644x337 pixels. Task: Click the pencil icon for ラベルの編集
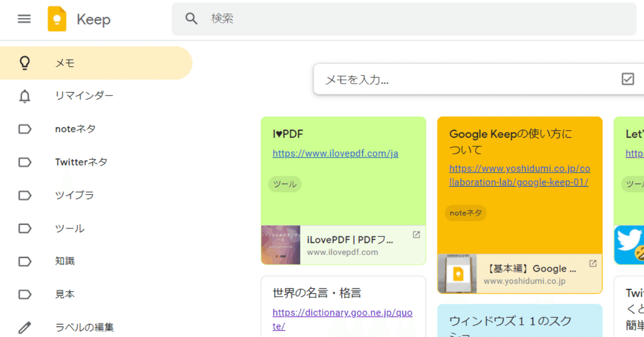click(x=25, y=327)
